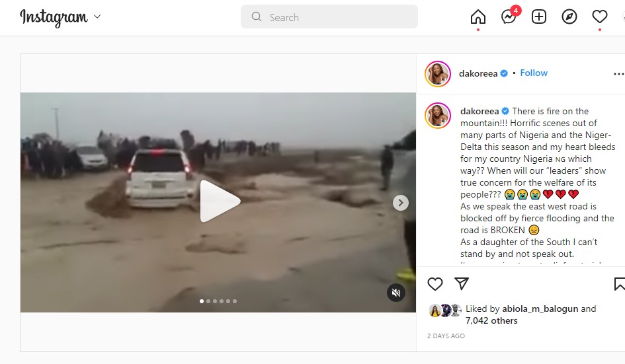Unmute the video sound

pyautogui.click(x=396, y=293)
